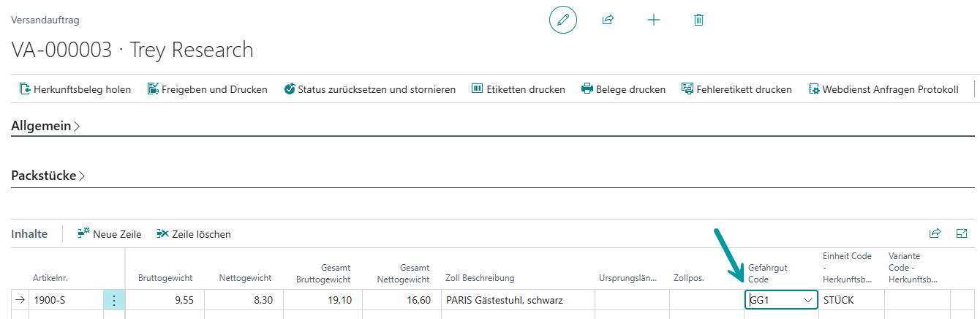Viewport: 980px width, 319px height.
Task: Click the Inhalte share icon
Action: 935,233
